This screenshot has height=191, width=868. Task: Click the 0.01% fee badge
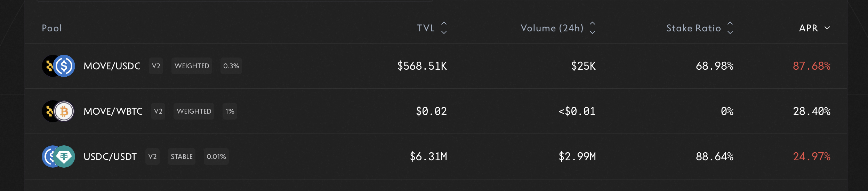pos(216,156)
